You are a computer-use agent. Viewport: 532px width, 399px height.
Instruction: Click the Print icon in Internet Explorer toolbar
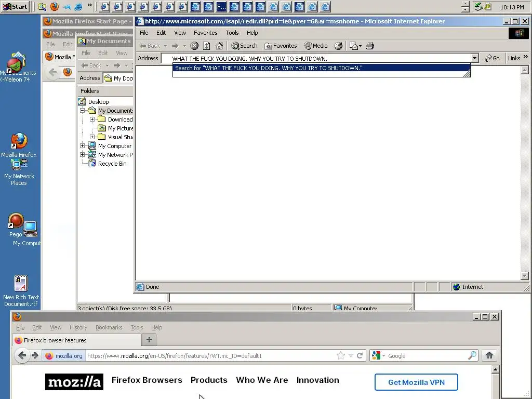click(x=370, y=46)
